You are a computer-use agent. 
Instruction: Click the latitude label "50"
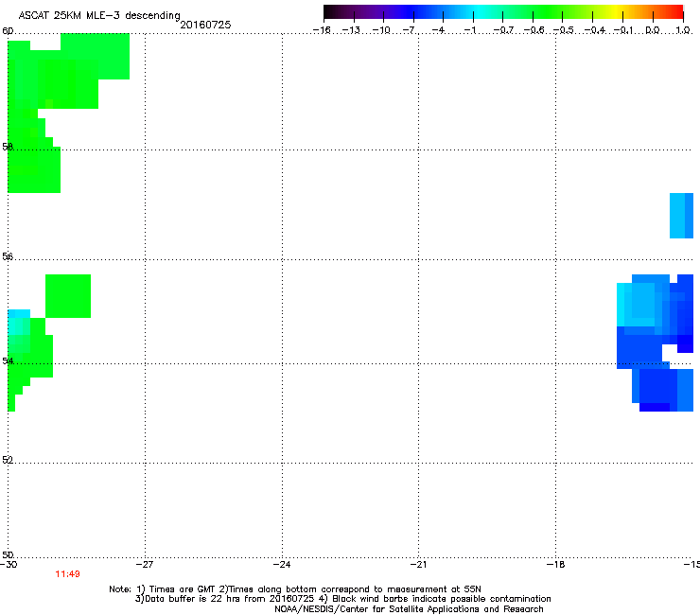8,554
